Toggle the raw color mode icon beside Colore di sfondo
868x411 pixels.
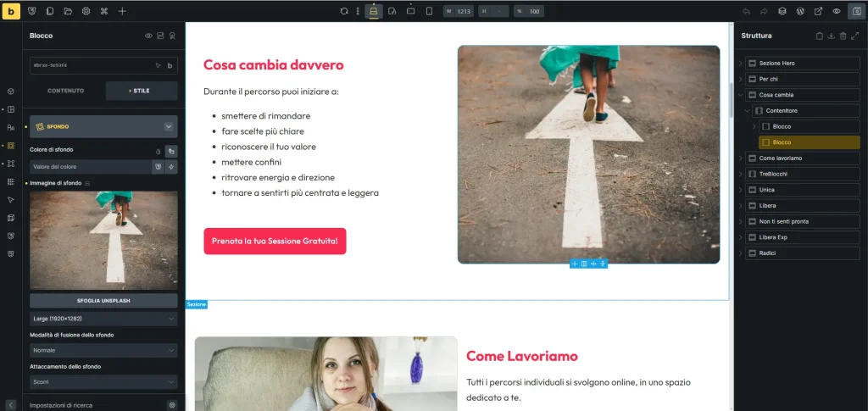pyautogui.click(x=171, y=151)
